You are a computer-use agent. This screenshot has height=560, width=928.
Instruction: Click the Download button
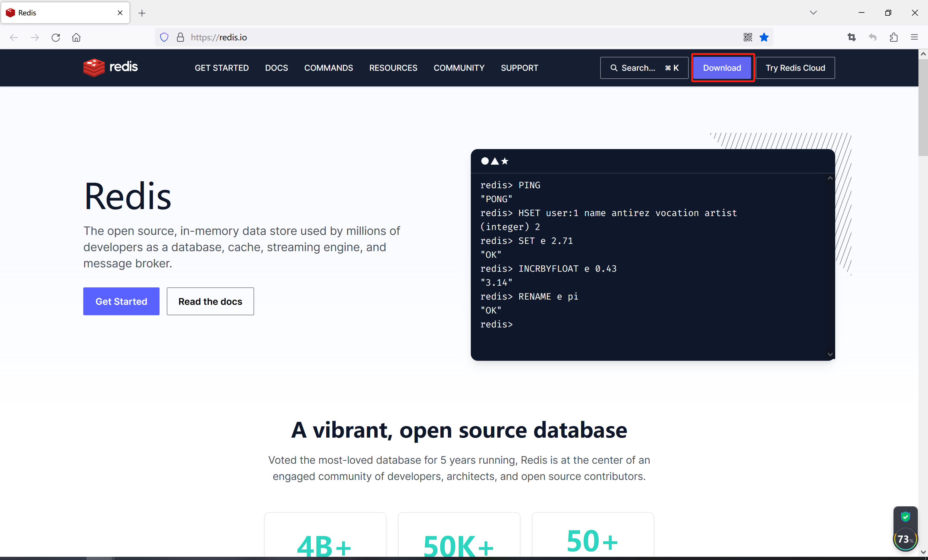click(x=722, y=68)
